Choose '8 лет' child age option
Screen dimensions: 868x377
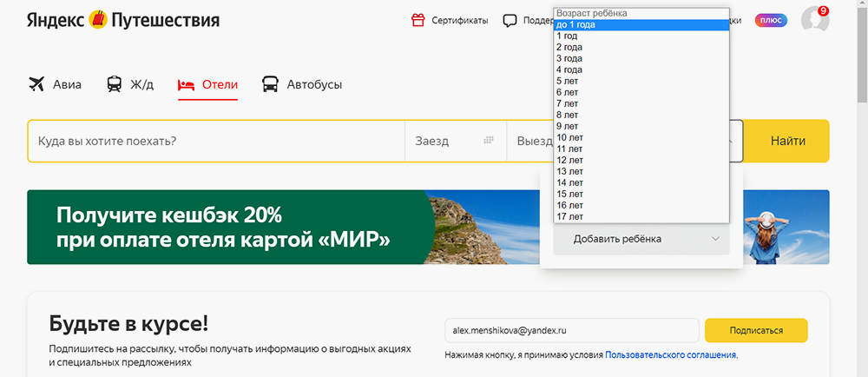coord(641,116)
